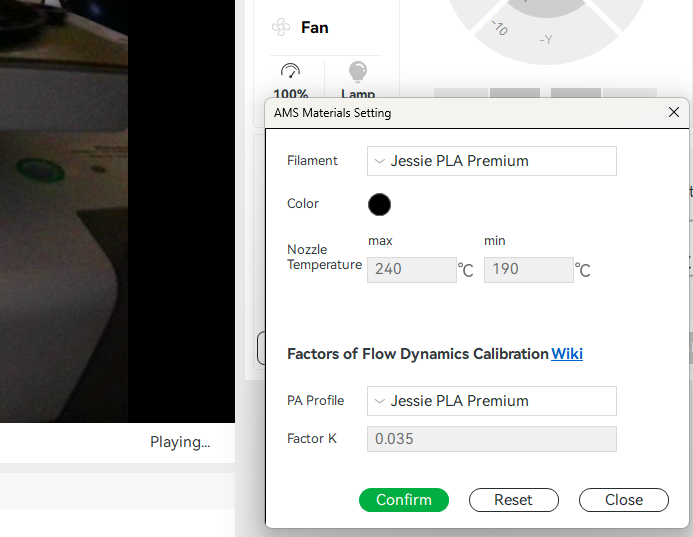Toggle the Lamp bulb icon
The width and height of the screenshot is (693, 537).
(358, 72)
